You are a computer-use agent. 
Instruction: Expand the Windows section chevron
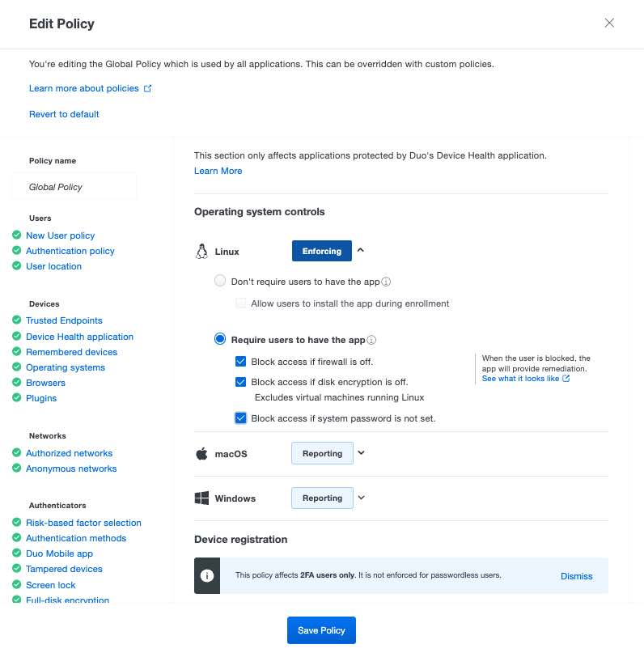click(362, 498)
